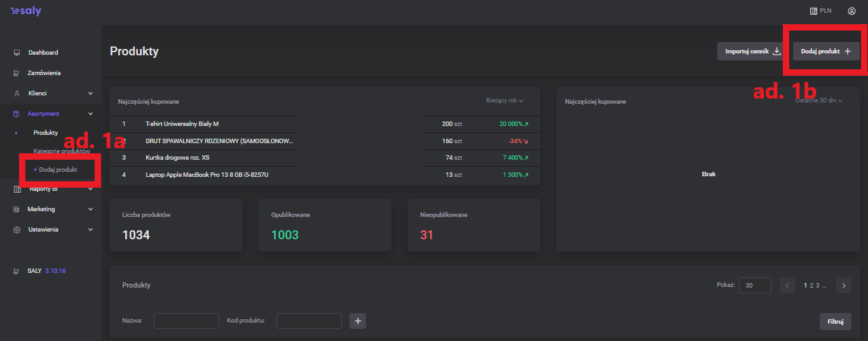Go to previous page of products
868x341 pixels.
(x=787, y=286)
